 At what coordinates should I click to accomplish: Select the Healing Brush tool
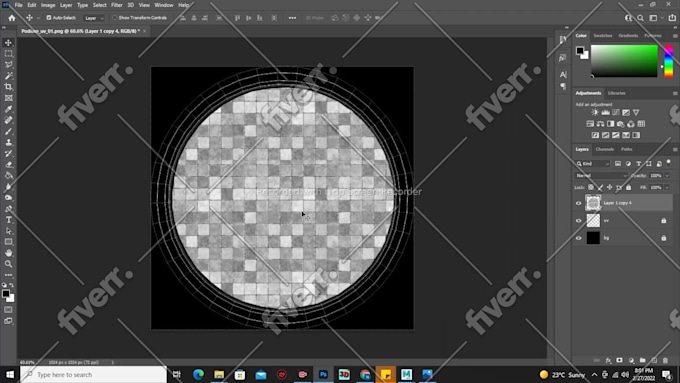click(8, 120)
